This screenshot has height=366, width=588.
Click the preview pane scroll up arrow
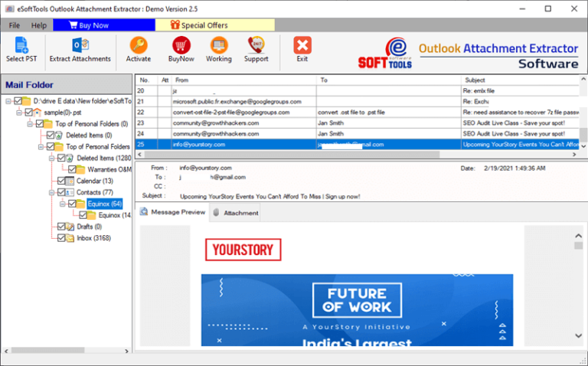coord(578,236)
